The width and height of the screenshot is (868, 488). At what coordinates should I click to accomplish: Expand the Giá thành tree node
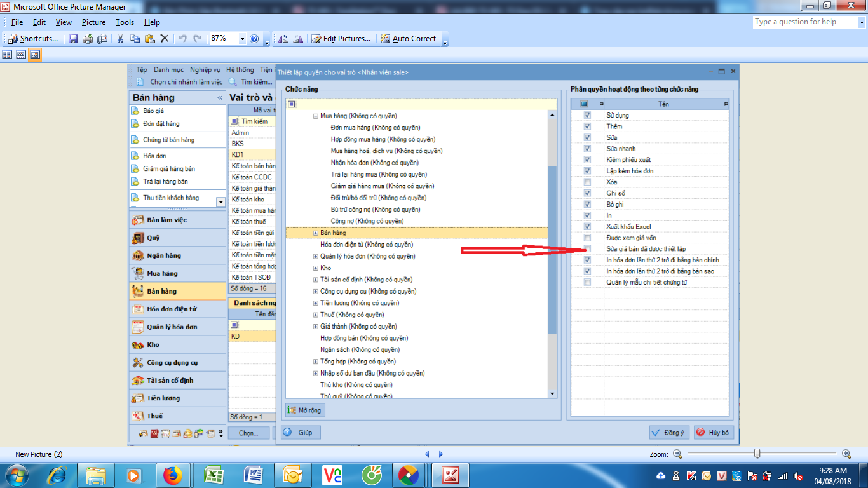point(315,327)
